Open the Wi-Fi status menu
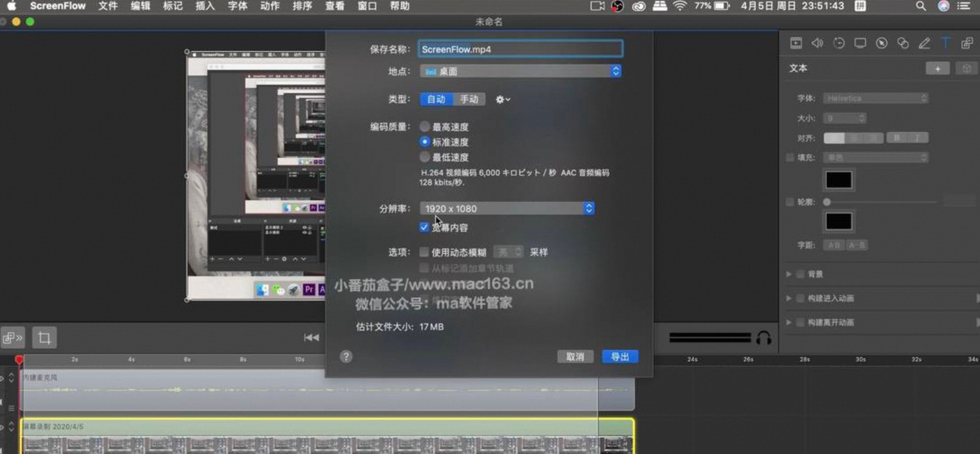The width and height of the screenshot is (980, 454). [x=680, y=6]
